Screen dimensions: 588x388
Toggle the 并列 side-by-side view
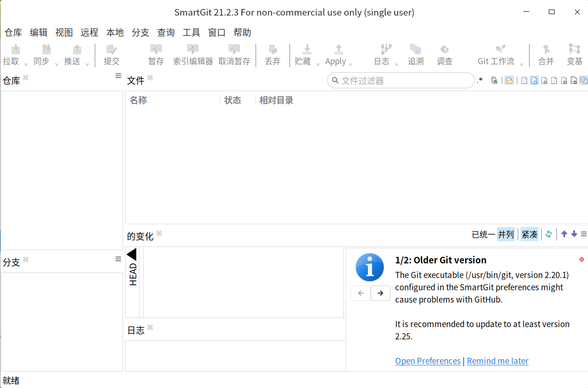tap(505, 234)
